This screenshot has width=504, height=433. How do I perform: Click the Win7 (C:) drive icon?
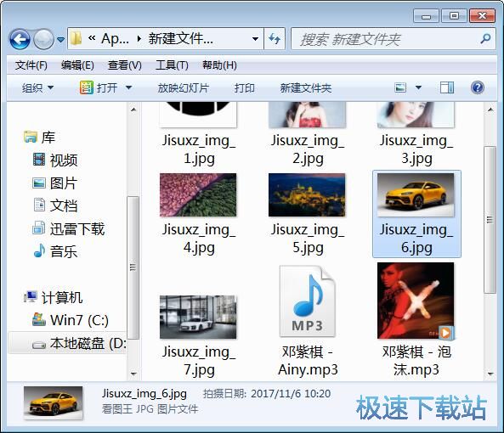pyautogui.click(x=39, y=319)
